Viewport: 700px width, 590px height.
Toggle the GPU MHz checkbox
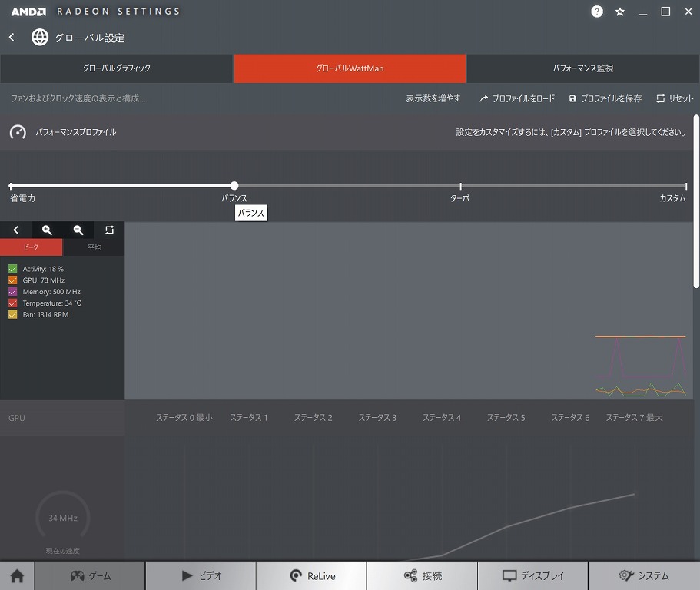(12, 280)
